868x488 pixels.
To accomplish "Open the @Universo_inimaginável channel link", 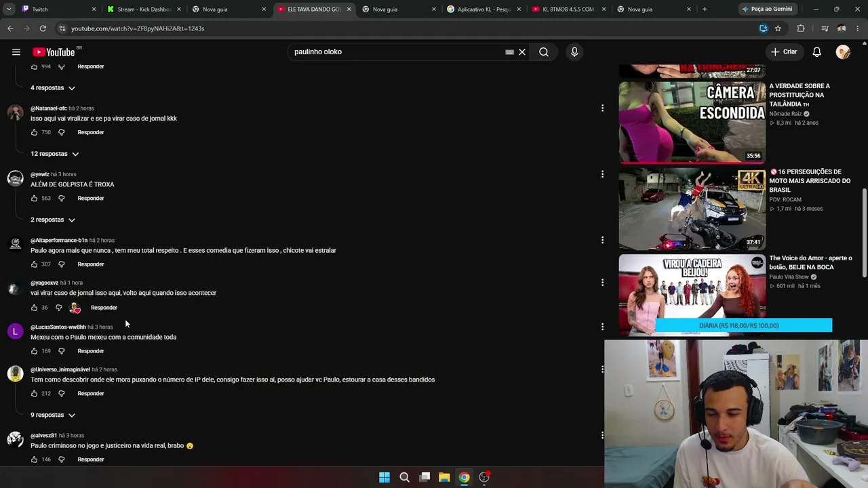I will point(60,369).
